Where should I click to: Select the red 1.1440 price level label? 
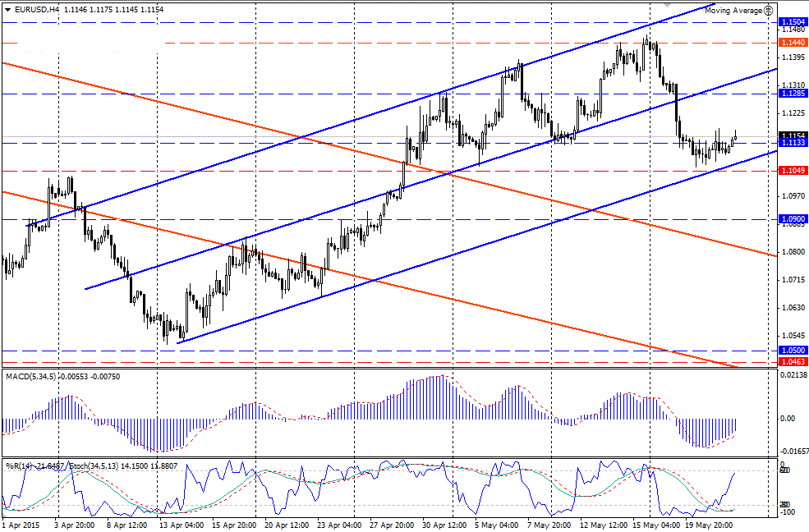pyautogui.click(x=793, y=43)
